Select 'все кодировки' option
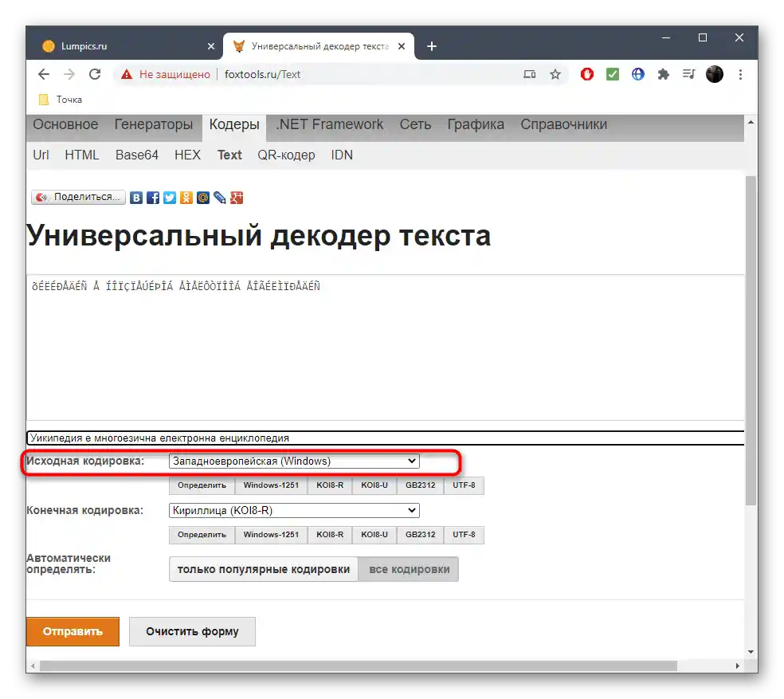The height and width of the screenshot is (699, 784). coord(409,569)
